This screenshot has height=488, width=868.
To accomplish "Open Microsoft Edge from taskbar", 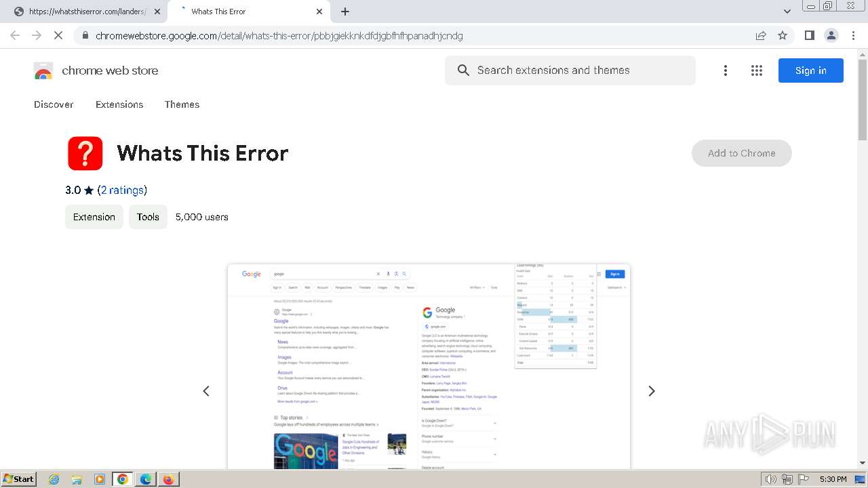I will point(146,479).
